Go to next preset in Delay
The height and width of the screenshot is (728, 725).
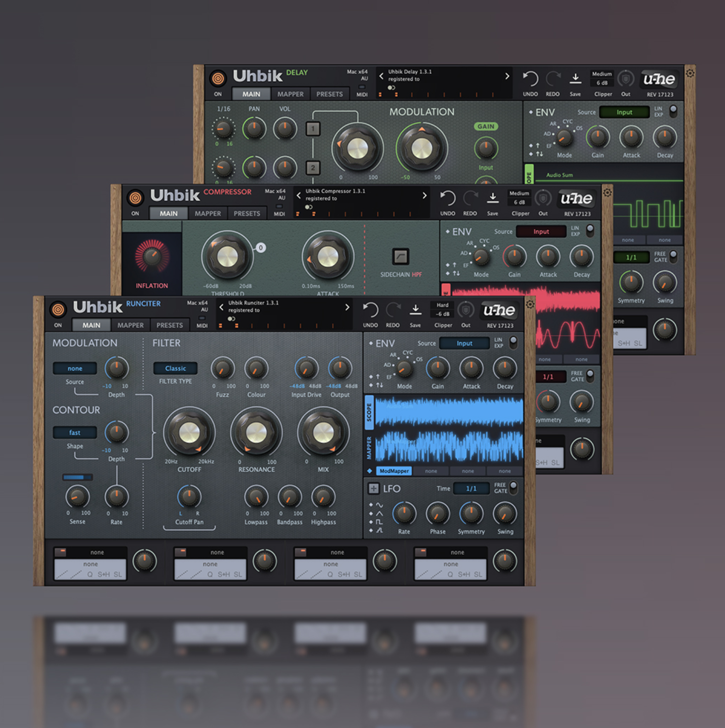(507, 76)
